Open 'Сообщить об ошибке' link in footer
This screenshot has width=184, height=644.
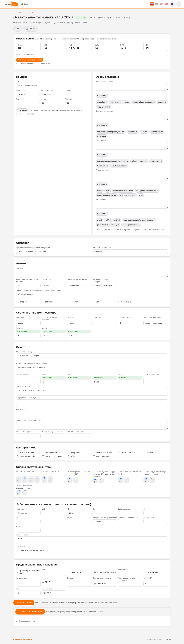pyautogui.click(x=22, y=639)
